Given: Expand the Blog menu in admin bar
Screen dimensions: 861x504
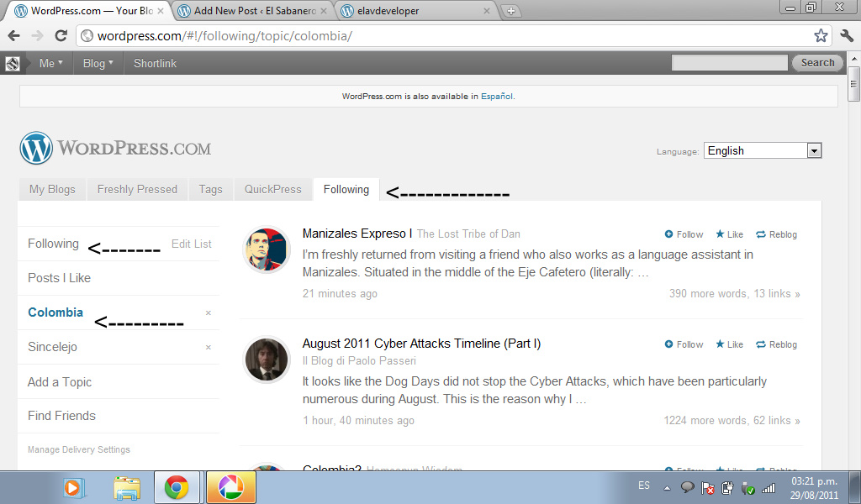Looking at the screenshot, I should pos(98,63).
